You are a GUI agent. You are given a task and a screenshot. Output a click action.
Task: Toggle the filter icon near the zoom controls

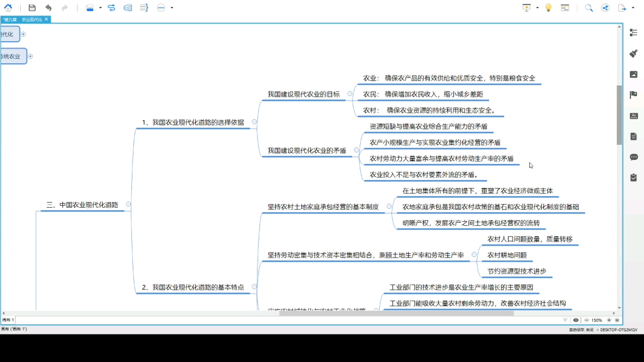tap(565, 320)
